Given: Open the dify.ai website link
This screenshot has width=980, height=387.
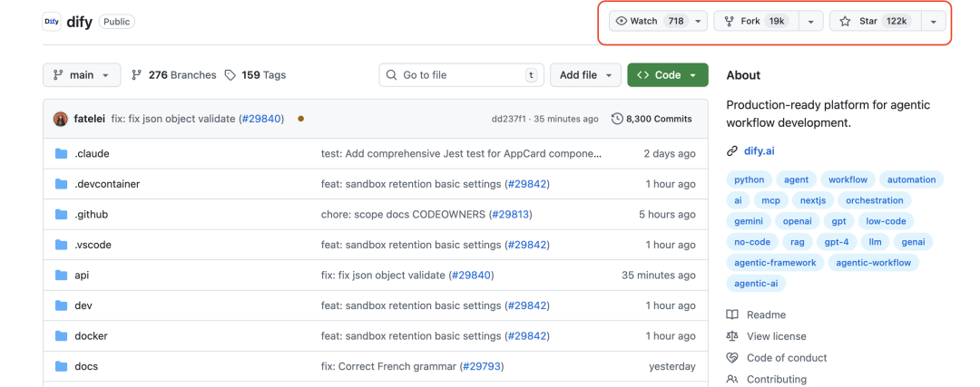Looking at the screenshot, I should (759, 150).
